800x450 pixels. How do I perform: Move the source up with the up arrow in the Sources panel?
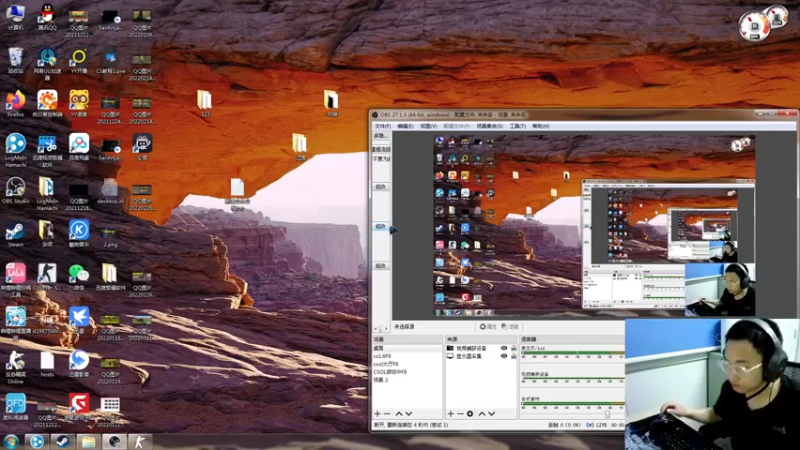coord(482,414)
